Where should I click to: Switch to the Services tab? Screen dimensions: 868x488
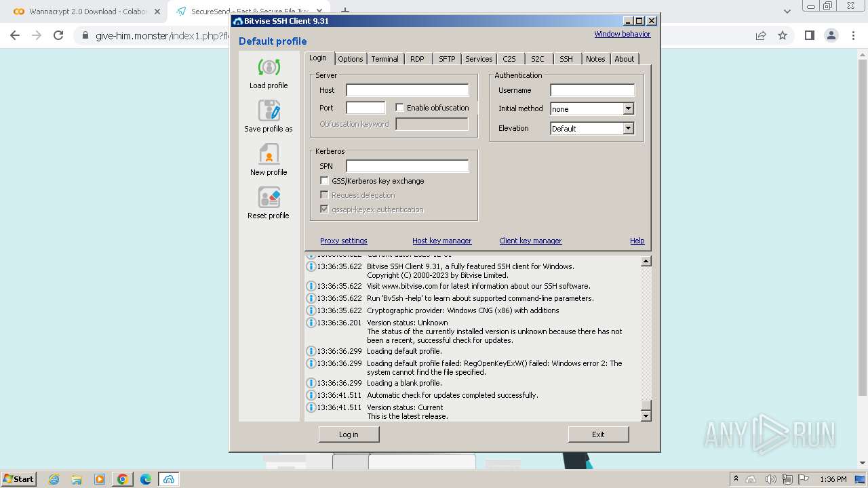tap(479, 59)
